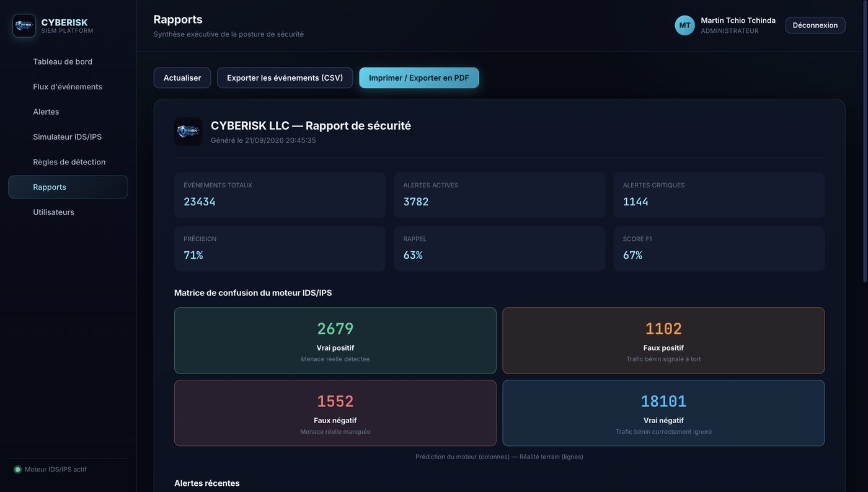Click the Alertes critiques 1144 card

pyautogui.click(x=719, y=195)
